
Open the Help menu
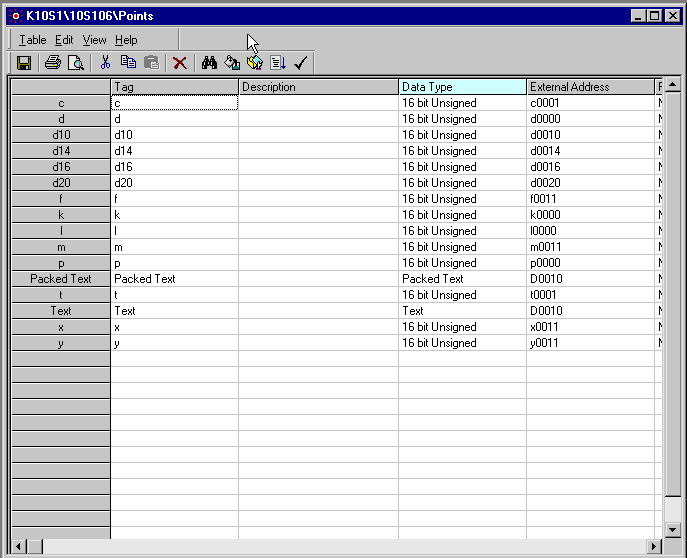click(126, 40)
